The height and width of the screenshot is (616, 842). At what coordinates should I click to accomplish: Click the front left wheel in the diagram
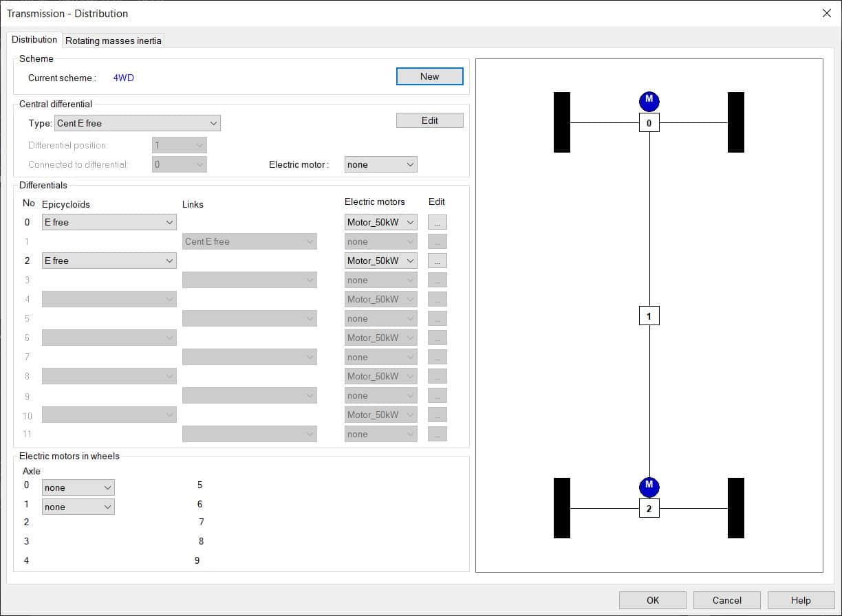[x=562, y=122]
